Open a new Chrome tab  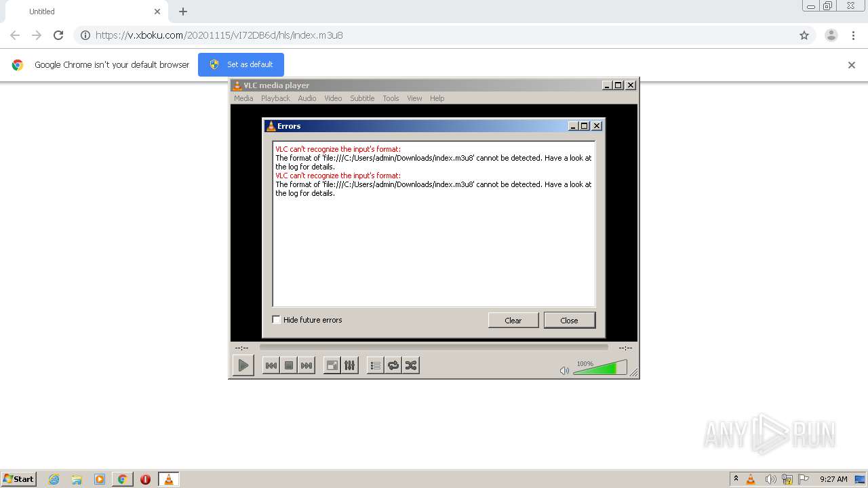pyautogui.click(x=183, y=12)
